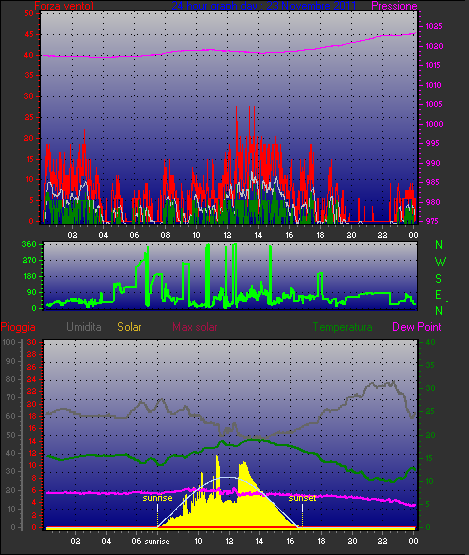Select the magenta 'Pressione' label

click(394, 6)
